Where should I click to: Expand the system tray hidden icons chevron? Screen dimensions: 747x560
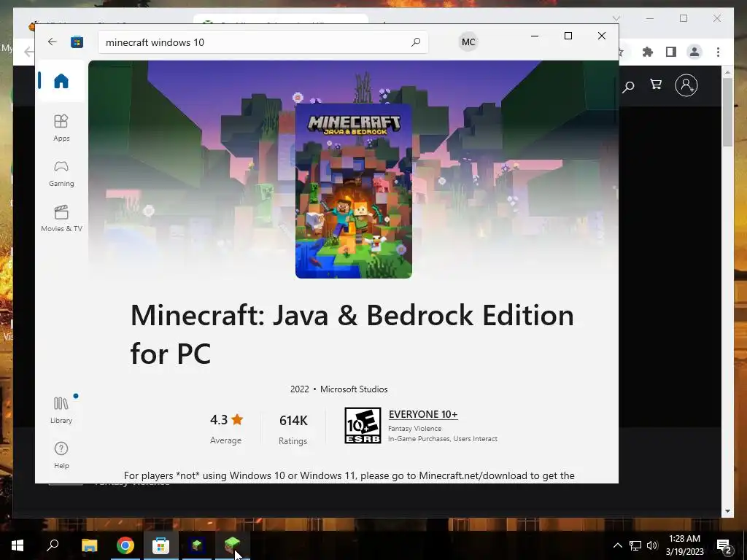pyautogui.click(x=617, y=545)
